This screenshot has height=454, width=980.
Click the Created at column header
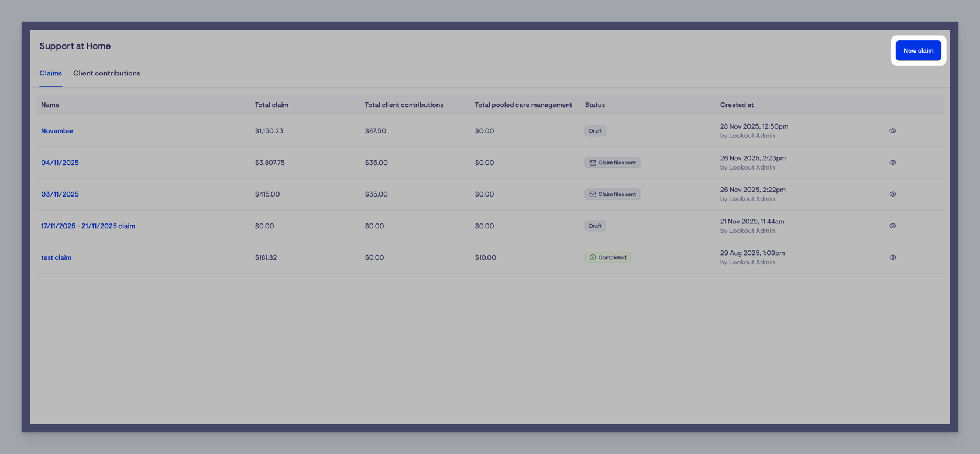pyautogui.click(x=737, y=105)
